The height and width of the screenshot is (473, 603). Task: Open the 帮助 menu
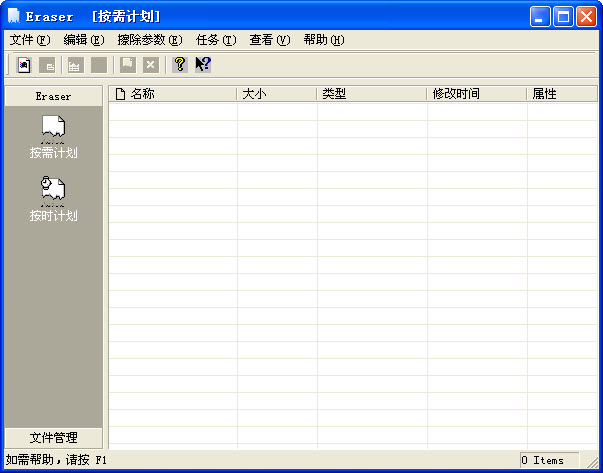point(323,40)
